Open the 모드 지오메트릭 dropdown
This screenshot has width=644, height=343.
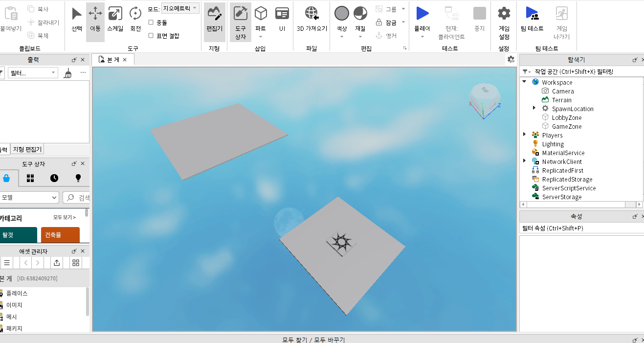[180, 8]
